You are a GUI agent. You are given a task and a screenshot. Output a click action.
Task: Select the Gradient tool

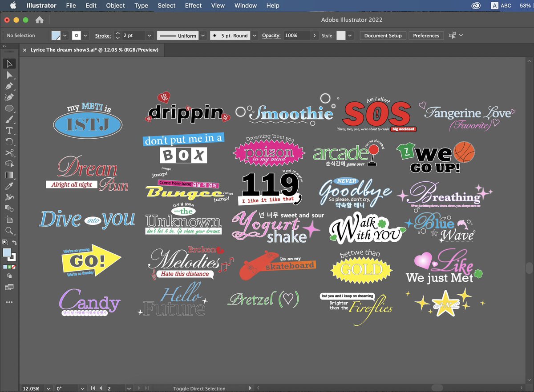click(9, 175)
